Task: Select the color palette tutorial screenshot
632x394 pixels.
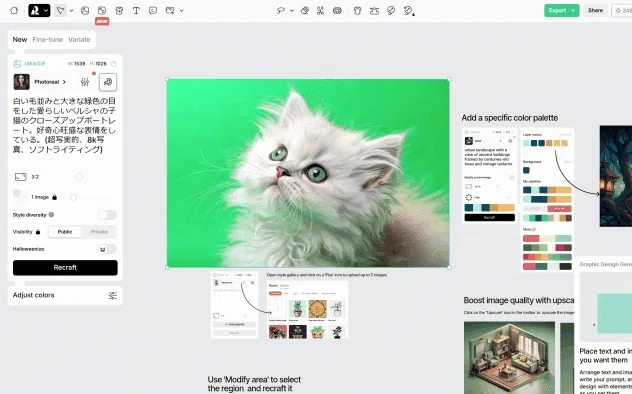Action: tap(518, 199)
